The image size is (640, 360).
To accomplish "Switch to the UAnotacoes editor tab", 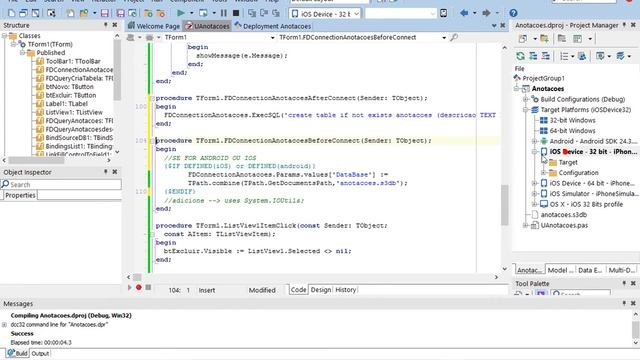I will pos(207,26).
